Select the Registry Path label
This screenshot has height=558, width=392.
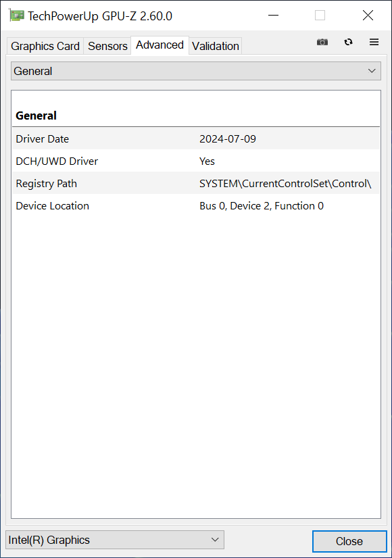click(46, 184)
